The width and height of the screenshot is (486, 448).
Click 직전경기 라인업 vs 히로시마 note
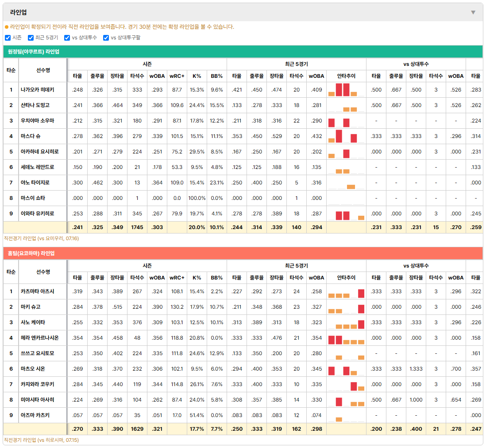[41, 440]
